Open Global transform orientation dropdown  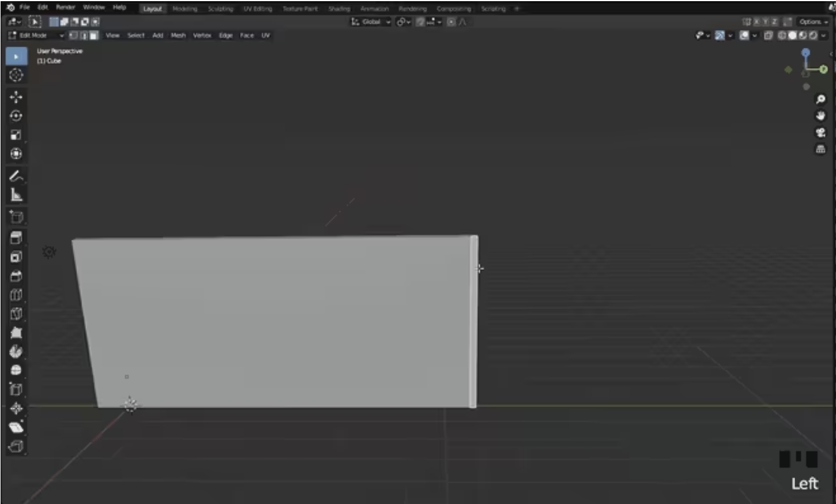tap(371, 22)
